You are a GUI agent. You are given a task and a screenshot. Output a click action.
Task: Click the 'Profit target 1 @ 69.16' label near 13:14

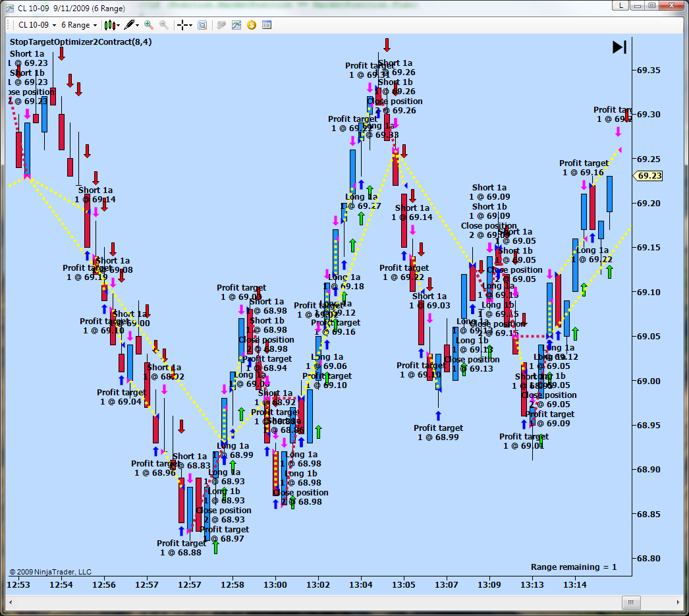[584, 167]
